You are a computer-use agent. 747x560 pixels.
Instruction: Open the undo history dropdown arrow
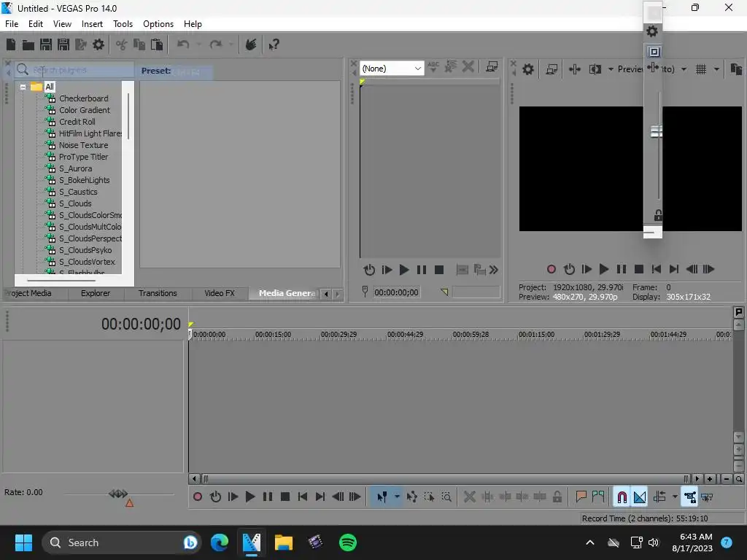pyautogui.click(x=198, y=44)
